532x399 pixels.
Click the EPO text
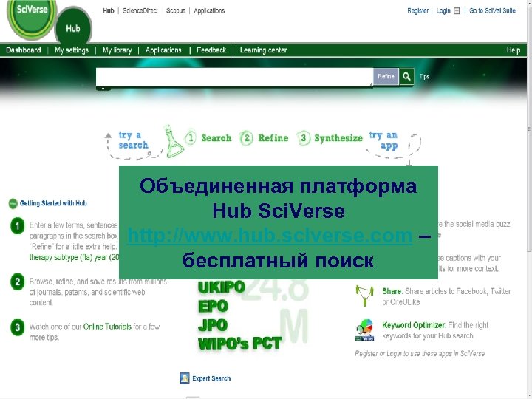coord(213,306)
